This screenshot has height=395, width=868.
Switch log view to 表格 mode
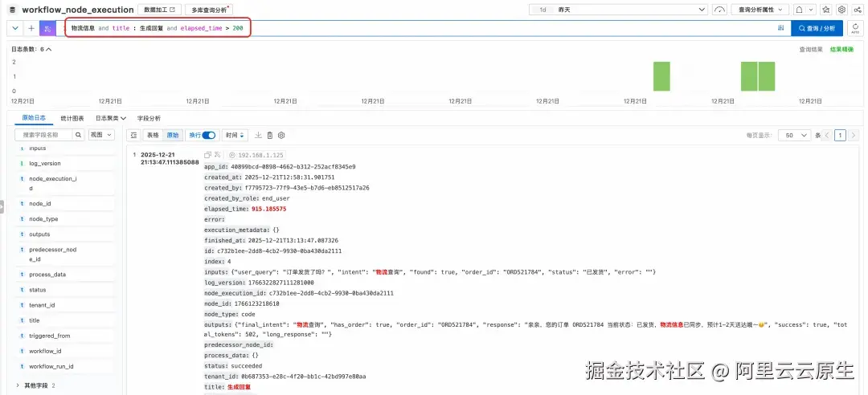click(152, 135)
